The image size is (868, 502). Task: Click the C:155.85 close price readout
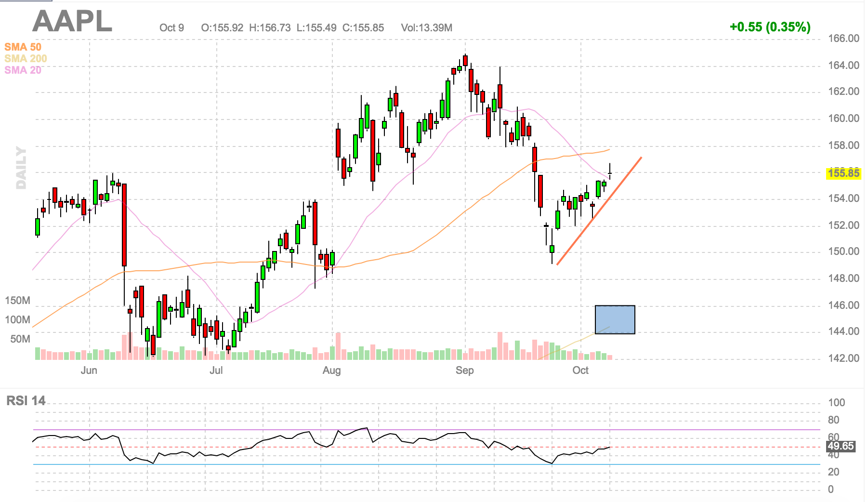coord(363,28)
